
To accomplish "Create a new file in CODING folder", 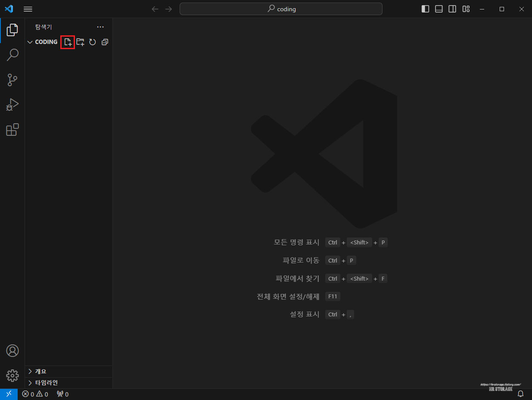I will [68, 42].
